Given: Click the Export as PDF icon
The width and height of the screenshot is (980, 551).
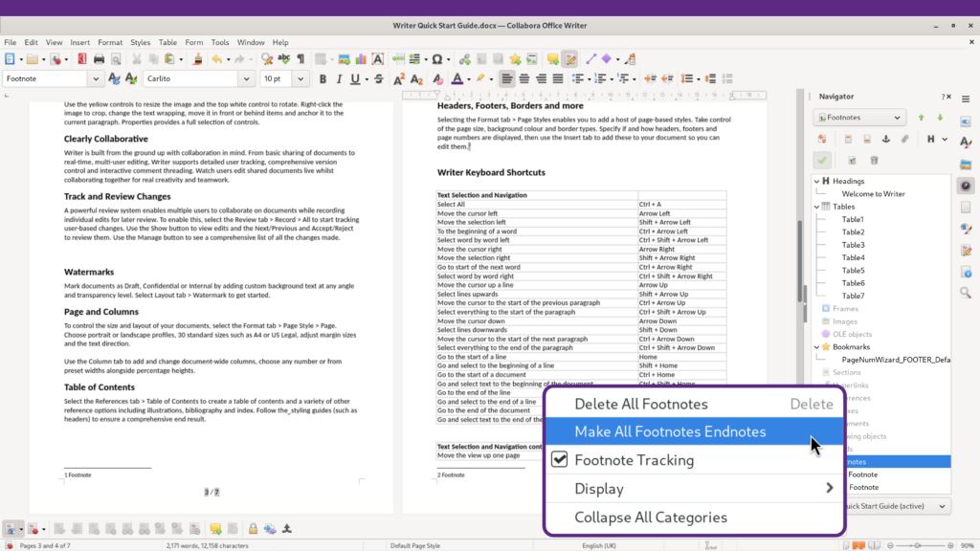Looking at the screenshot, I should pyautogui.click(x=82, y=59).
